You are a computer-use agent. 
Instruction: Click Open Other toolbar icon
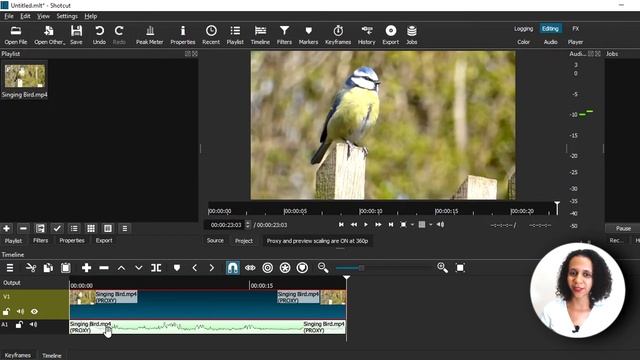pos(49,35)
